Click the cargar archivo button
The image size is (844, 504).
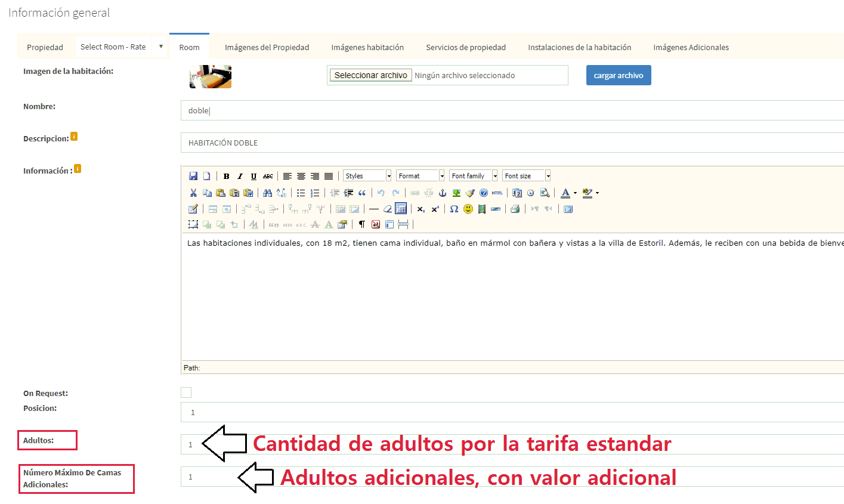point(619,75)
